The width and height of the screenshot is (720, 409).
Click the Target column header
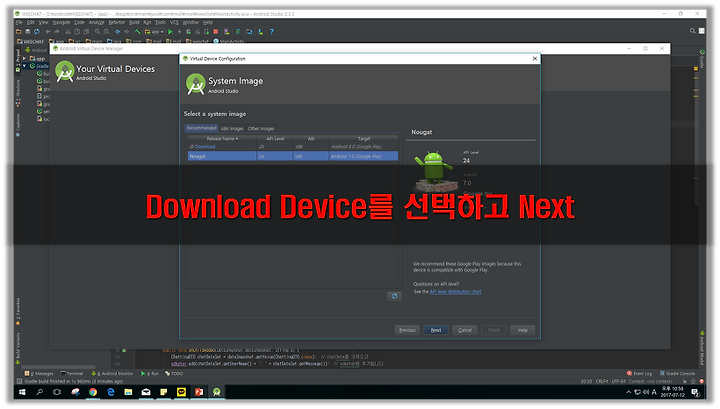click(x=364, y=139)
